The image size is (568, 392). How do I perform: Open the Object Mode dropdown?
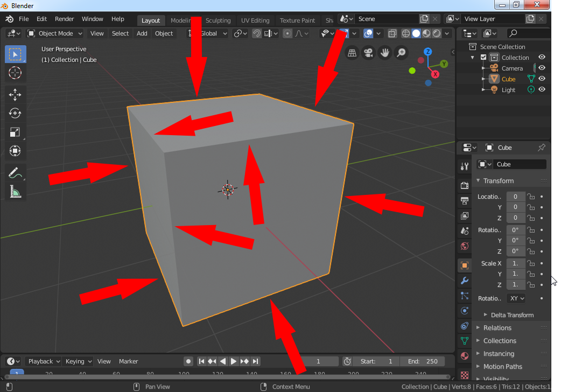[55, 33]
